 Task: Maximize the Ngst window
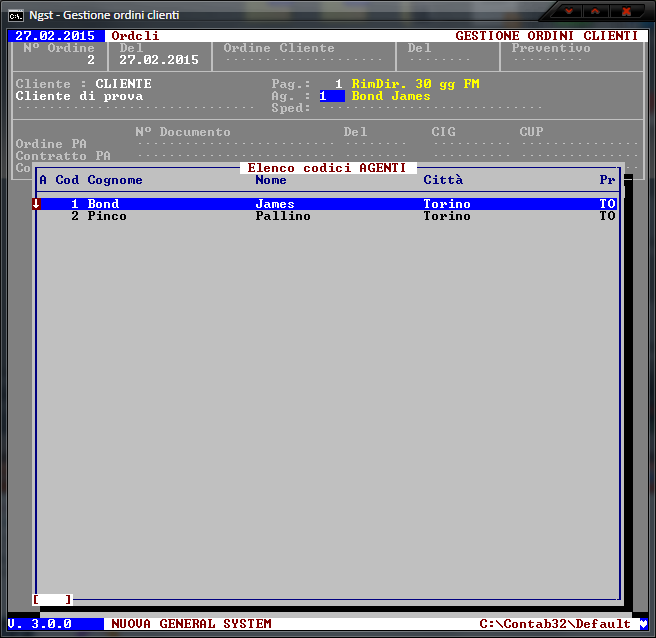coord(595,12)
